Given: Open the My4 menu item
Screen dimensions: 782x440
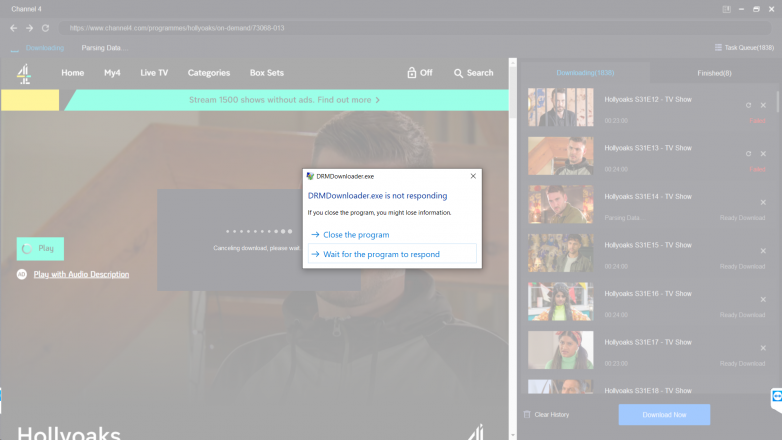Looking at the screenshot, I should coord(112,73).
